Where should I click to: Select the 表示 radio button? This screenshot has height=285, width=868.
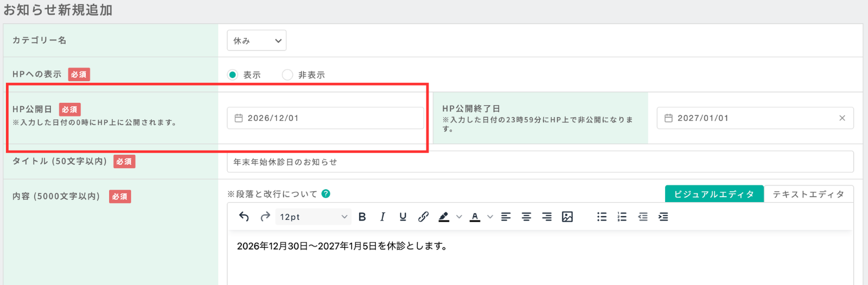(x=232, y=75)
